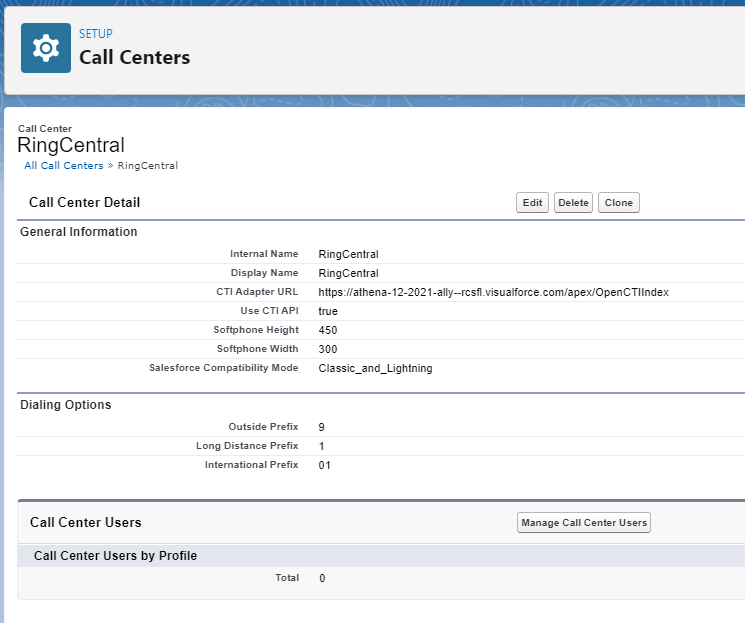This screenshot has width=745, height=623.
Task: Click the Use CTI API label
Action: coord(269,311)
